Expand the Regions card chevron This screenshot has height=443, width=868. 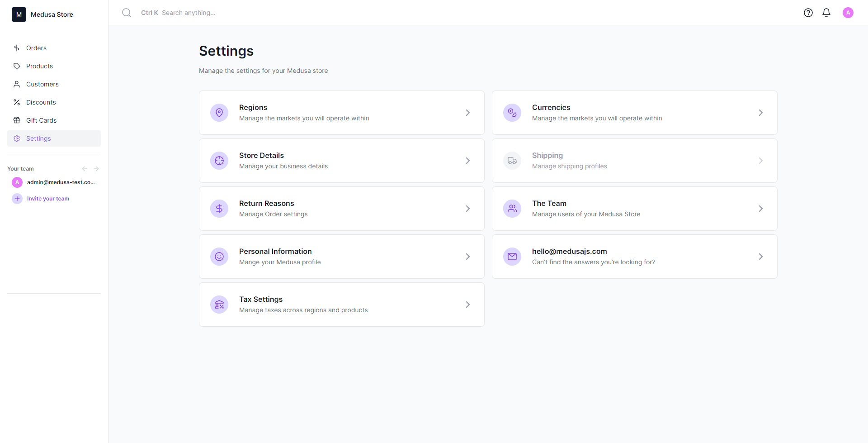click(x=468, y=112)
